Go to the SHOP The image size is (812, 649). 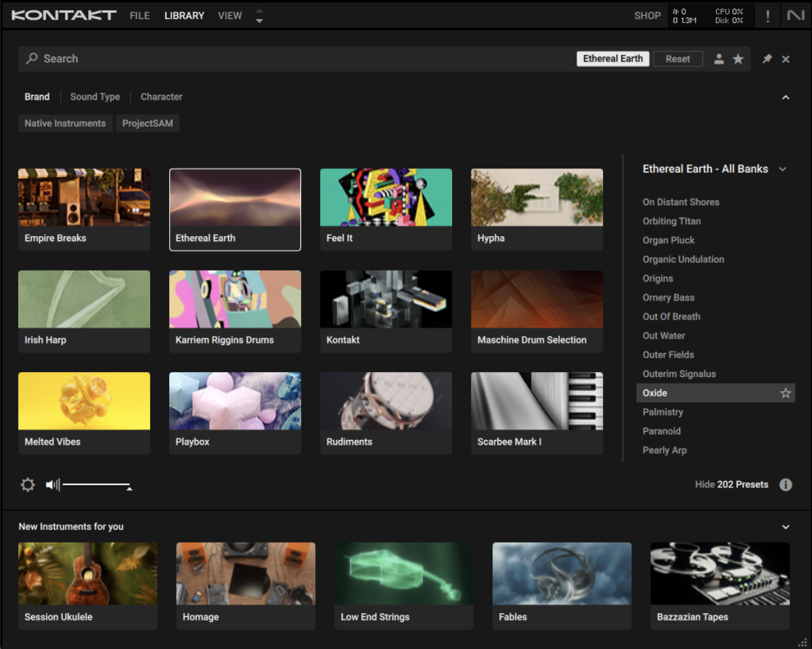coord(648,16)
